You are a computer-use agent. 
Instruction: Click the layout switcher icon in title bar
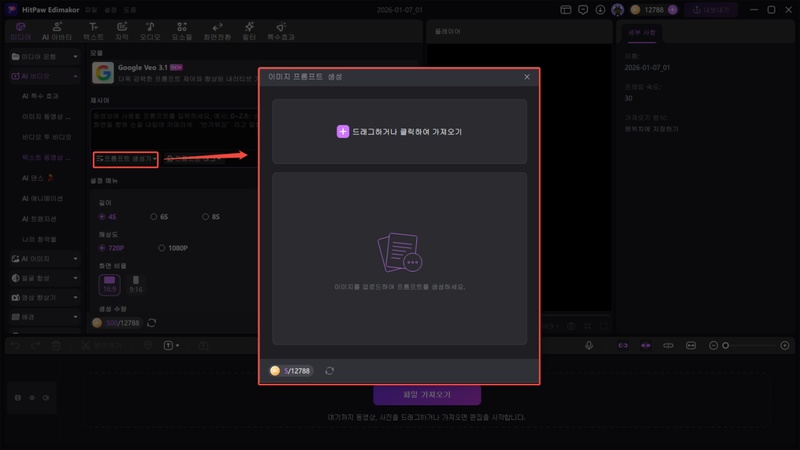[x=565, y=10]
